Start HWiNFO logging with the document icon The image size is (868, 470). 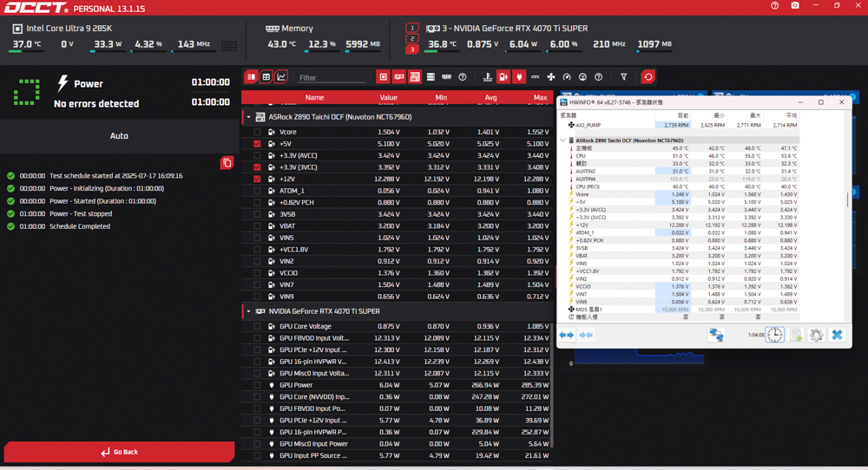coord(795,335)
